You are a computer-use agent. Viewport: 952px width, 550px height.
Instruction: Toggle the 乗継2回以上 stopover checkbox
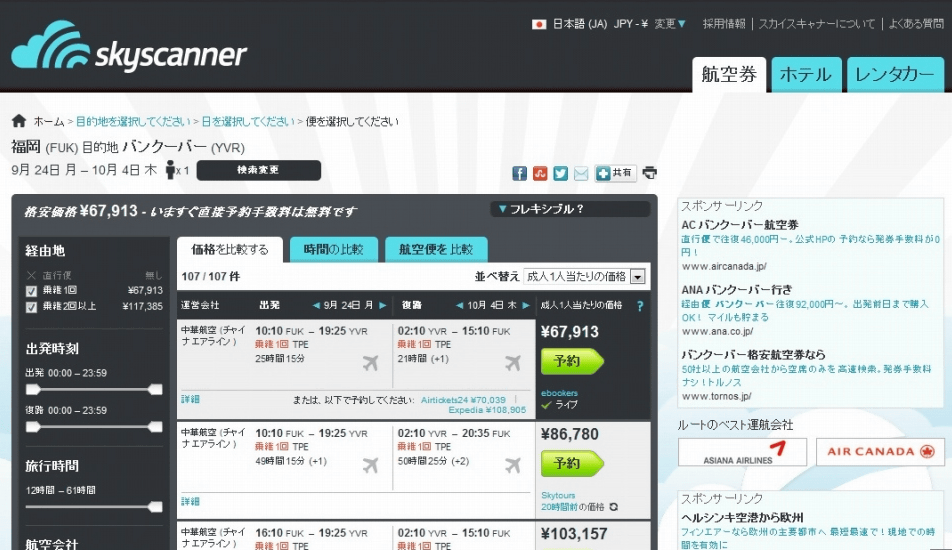32,307
